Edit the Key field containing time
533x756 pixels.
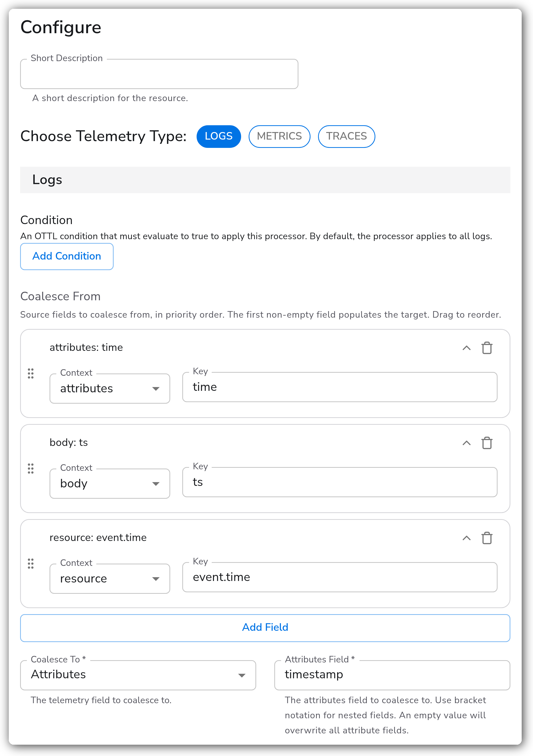click(340, 387)
